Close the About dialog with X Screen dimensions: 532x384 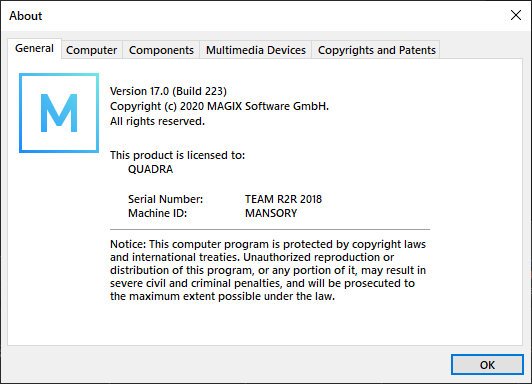coord(516,15)
